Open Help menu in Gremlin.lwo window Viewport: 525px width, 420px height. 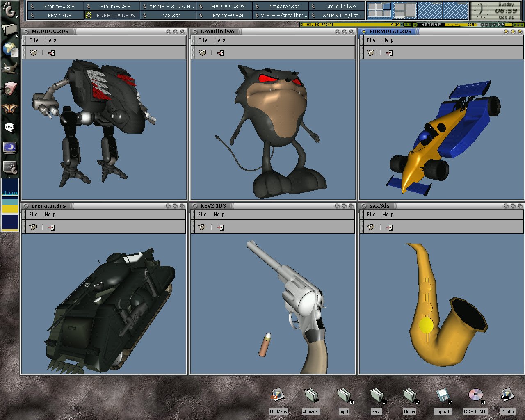coord(219,40)
